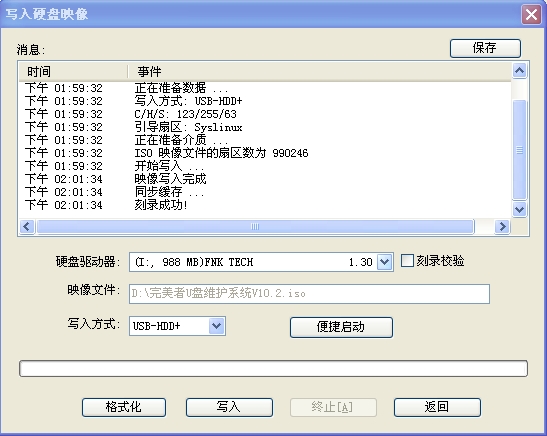Image resolution: width=547 pixels, height=436 pixels.
Task: Select the 开始写入 ... log row
Action: [265, 166]
